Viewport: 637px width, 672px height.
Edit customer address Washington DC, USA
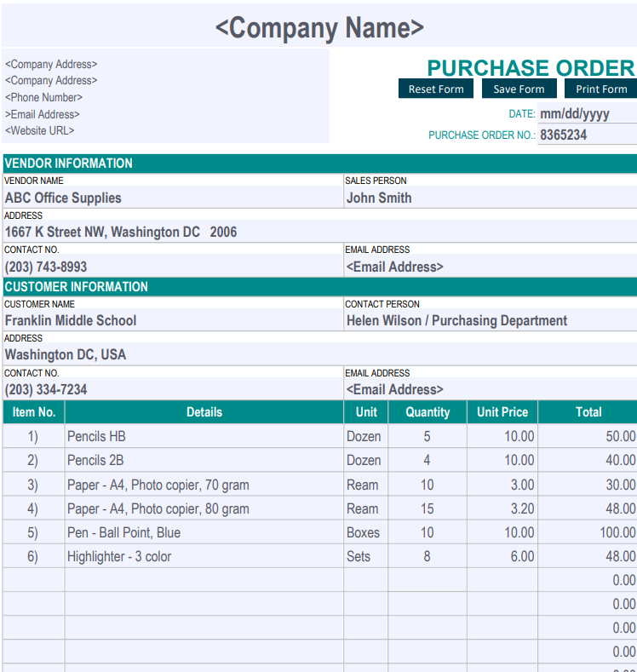click(319, 354)
